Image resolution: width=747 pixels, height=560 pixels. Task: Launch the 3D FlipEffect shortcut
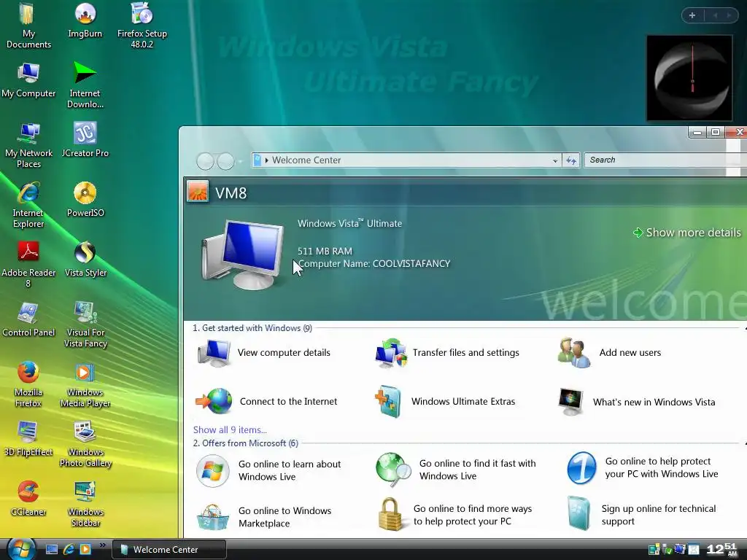[x=28, y=439]
